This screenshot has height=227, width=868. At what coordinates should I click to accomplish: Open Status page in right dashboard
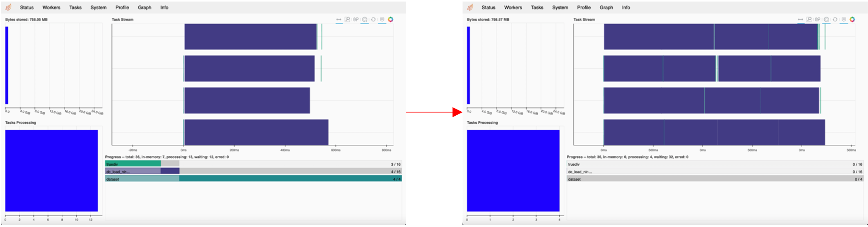point(489,7)
